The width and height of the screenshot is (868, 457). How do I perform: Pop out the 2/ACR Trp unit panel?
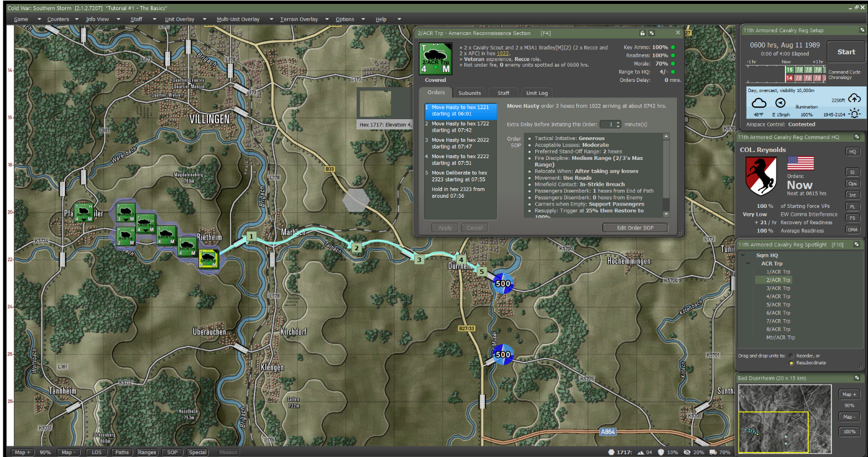click(652, 33)
